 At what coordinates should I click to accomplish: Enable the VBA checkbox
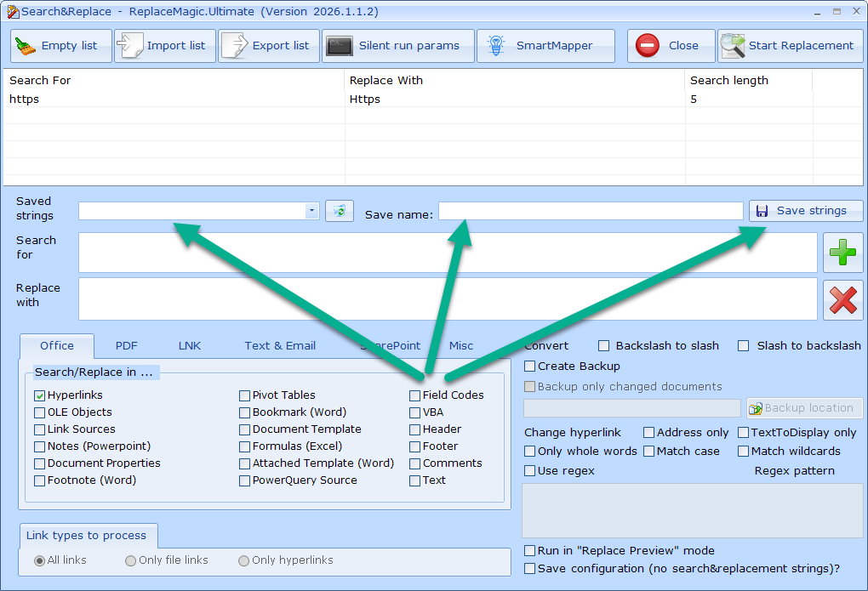(x=414, y=412)
